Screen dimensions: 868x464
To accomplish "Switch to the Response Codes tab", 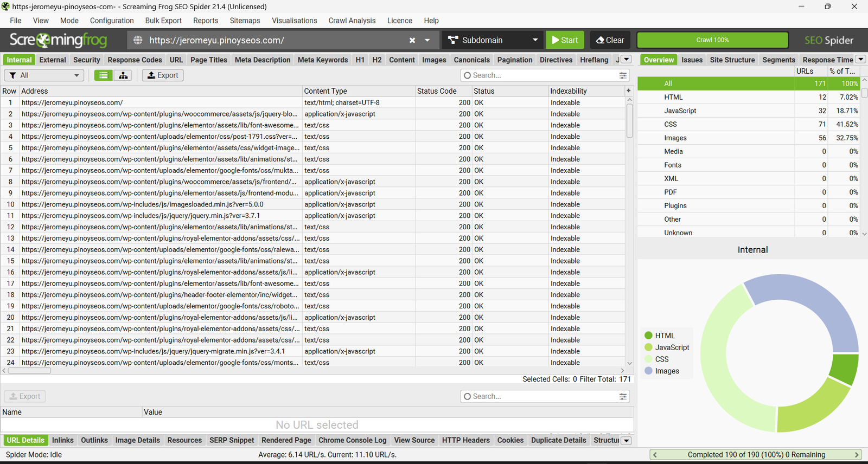I will pyautogui.click(x=135, y=60).
